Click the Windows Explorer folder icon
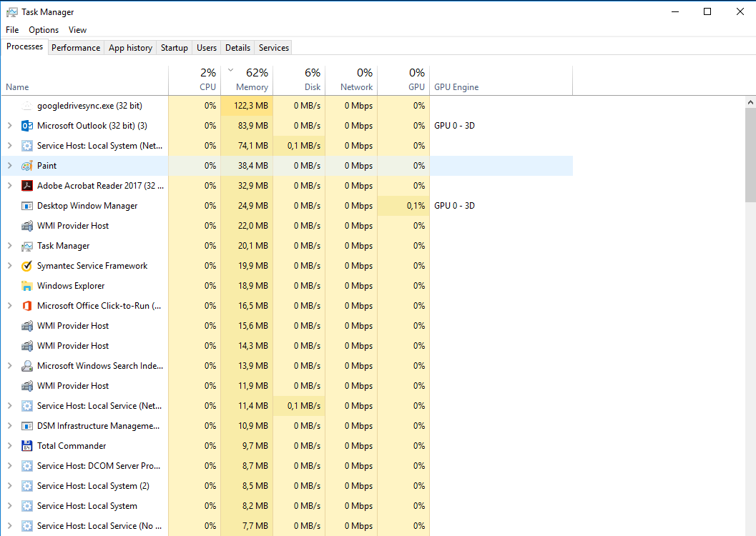Screen dimensions: 756x536 tap(27, 286)
